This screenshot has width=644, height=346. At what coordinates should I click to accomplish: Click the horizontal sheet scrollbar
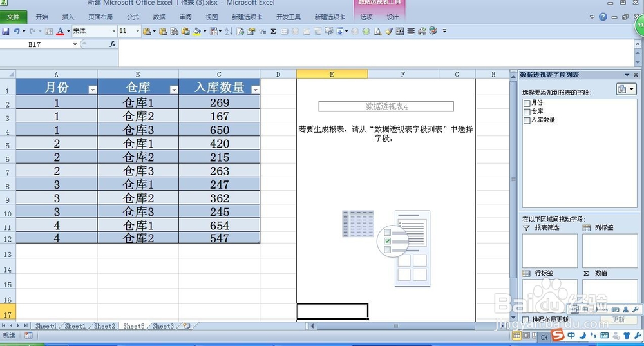(396, 326)
